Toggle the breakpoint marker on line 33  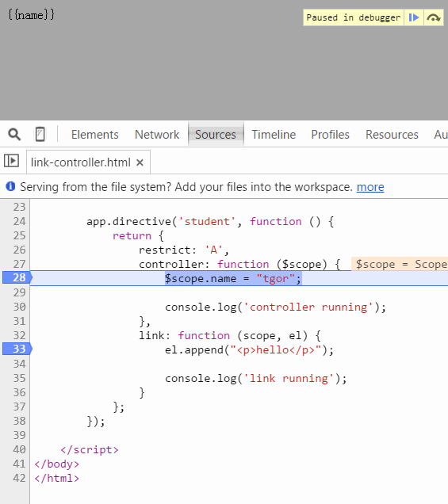coord(17,349)
